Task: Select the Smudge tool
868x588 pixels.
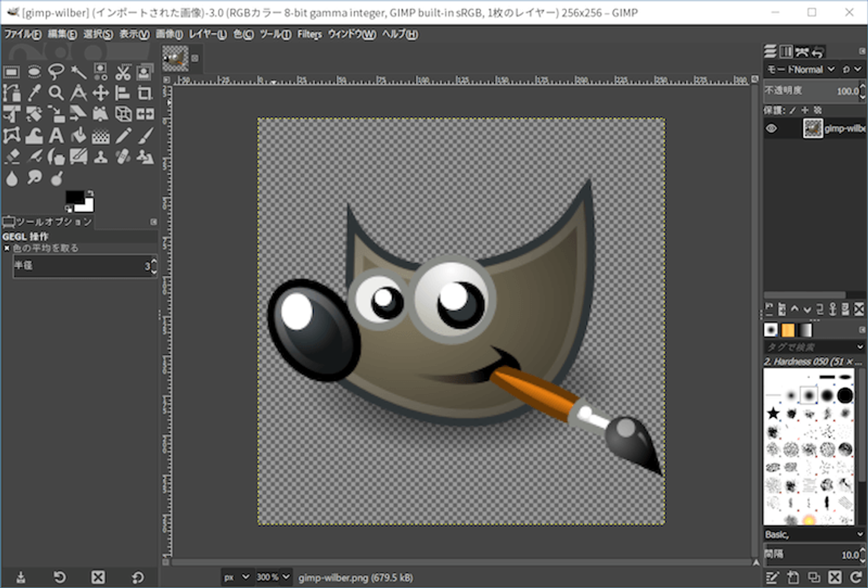Action: pos(34,178)
